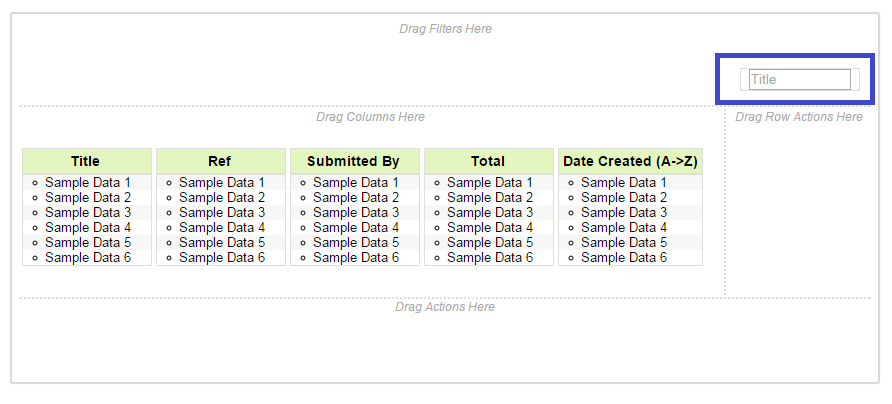The width and height of the screenshot is (892, 404).
Task: Select Sample Data 2 under Submitted By
Action: point(356,197)
